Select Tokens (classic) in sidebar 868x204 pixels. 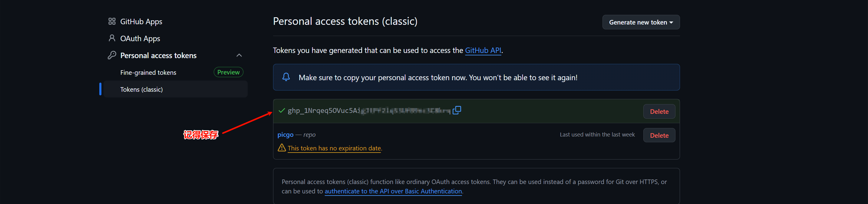click(x=141, y=89)
